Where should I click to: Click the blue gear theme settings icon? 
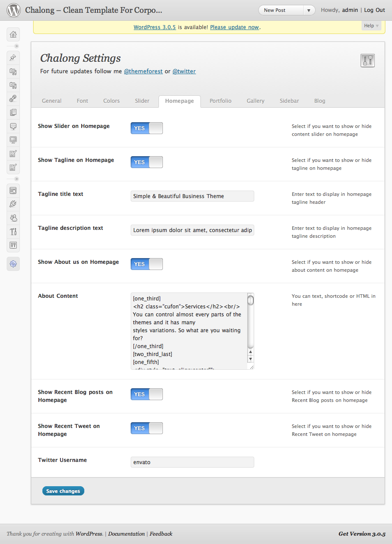(13, 264)
